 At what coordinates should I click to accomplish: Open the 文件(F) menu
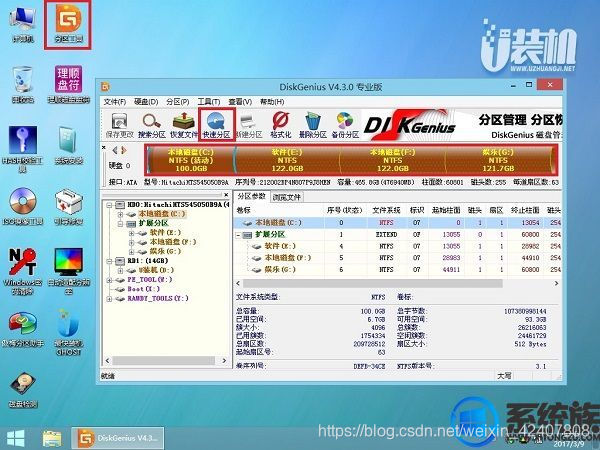(x=115, y=102)
